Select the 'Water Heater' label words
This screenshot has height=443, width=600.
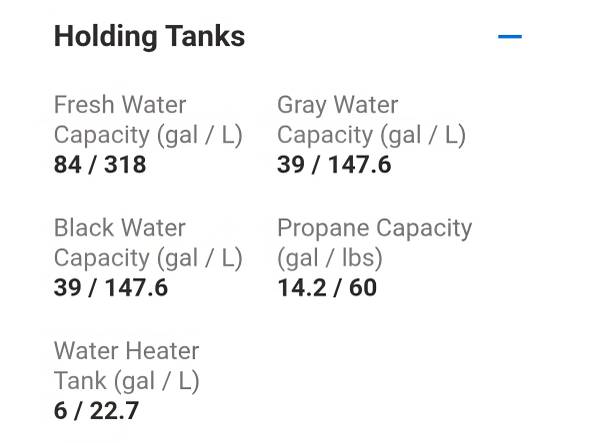(x=127, y=351)
